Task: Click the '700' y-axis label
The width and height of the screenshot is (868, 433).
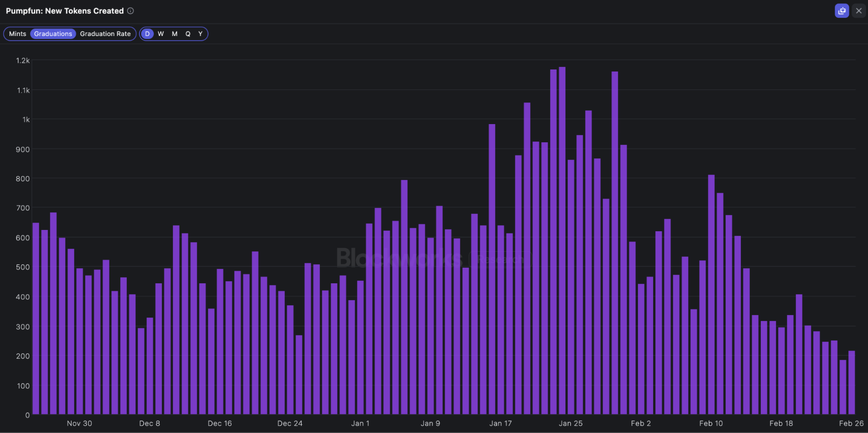Action: pos(23,208)
